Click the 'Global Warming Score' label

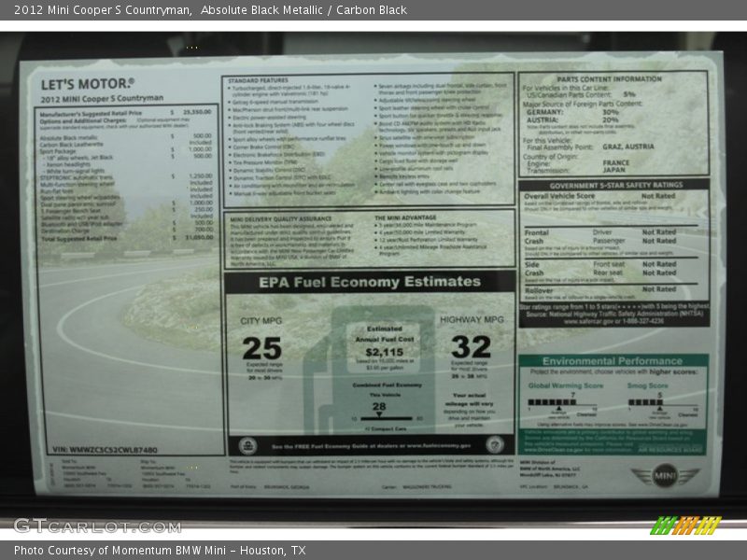[x=566, y=385]
